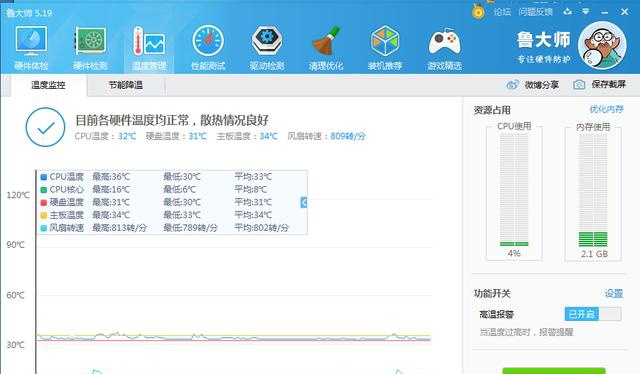
Task: Open 硬件体检 hardware checkup icon
Action: click(x=31, y=41)
